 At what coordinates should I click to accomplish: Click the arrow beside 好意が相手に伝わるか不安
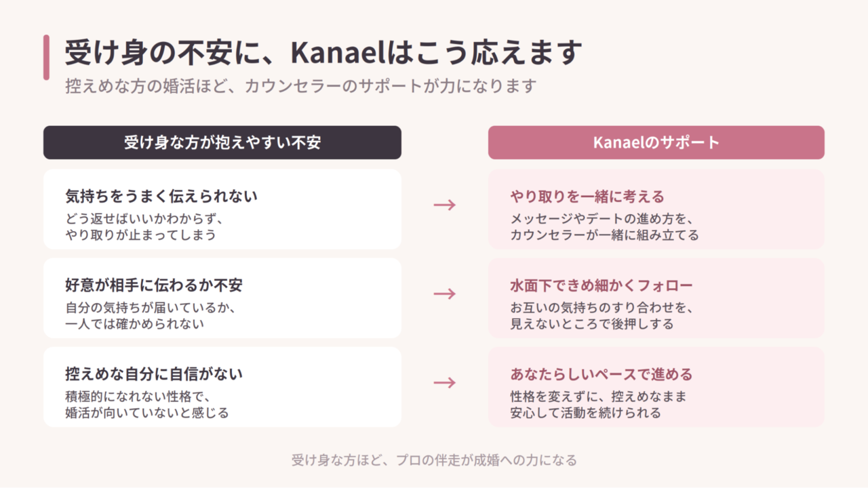tap(444, 293)
